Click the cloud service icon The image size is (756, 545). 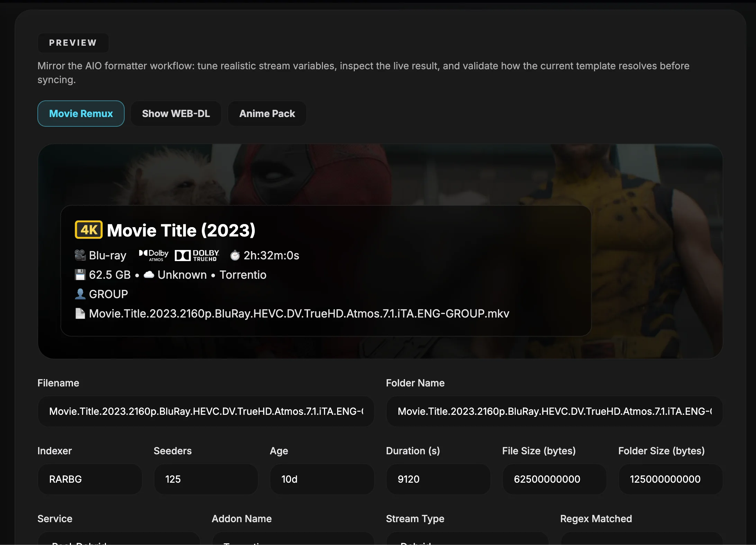click(x=149, y=275)
